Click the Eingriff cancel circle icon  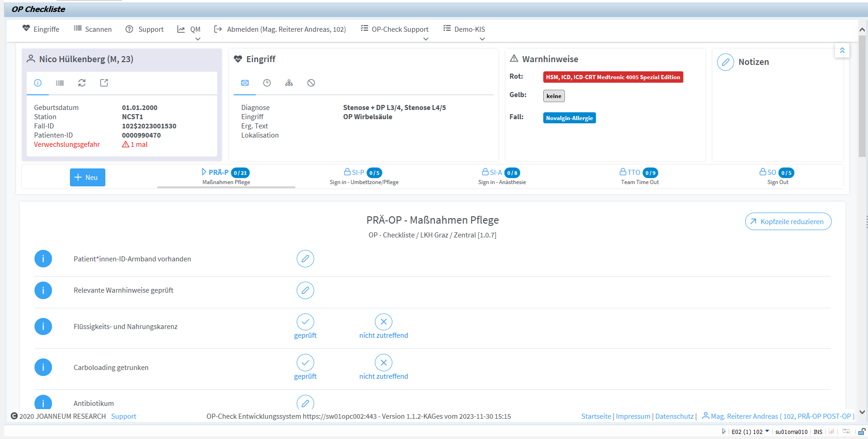click(311, 83)
